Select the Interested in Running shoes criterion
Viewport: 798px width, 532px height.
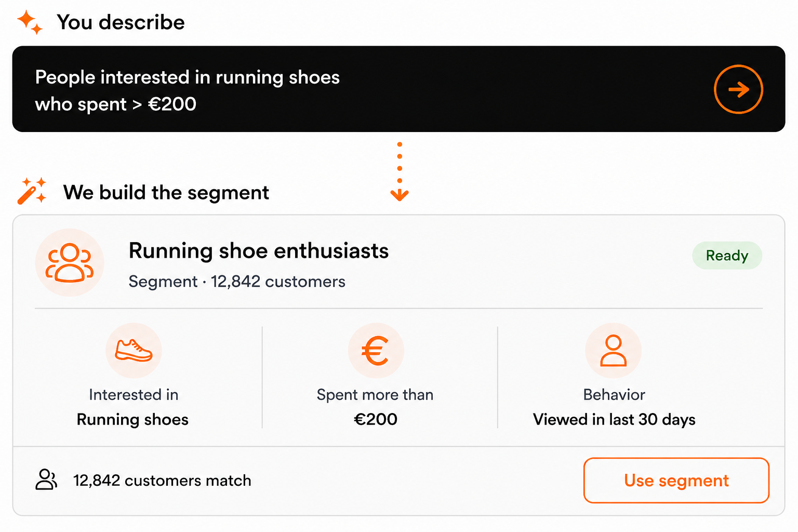pyautogui.click(x=133, y=407)
